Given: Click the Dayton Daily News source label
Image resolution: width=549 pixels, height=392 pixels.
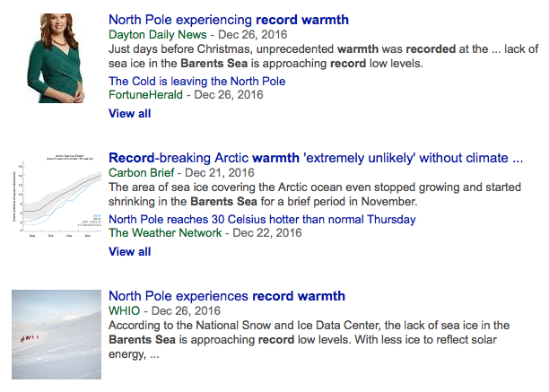Looking at the screenshot, I should 158,35.
